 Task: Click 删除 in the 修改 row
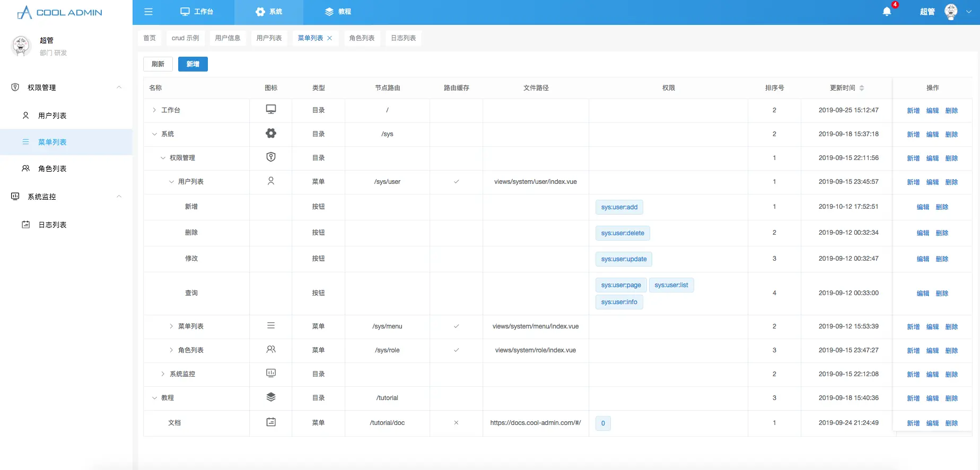(x=942, y=259)
